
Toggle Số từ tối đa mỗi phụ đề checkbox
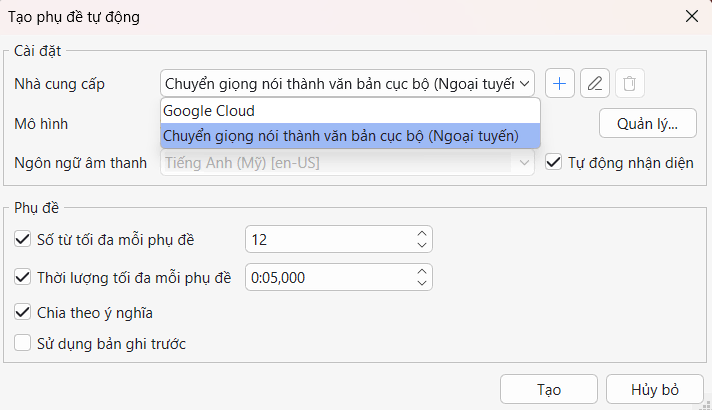coord(22,239)
